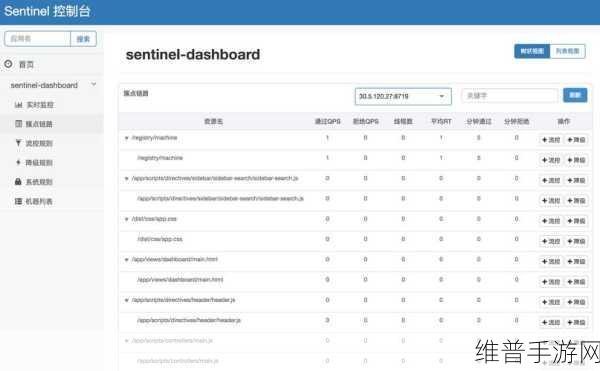600x371 pixels.
Task: Switch to 树状视图 tree view
Action: pos(532,51)
